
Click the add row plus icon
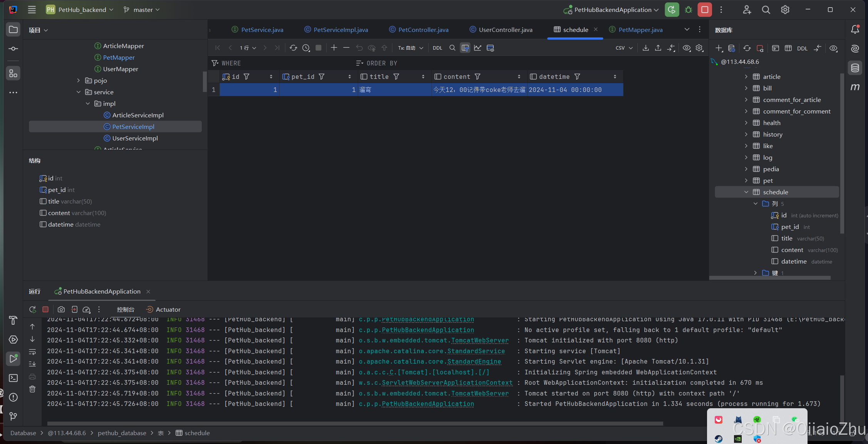tap(334, 48)
